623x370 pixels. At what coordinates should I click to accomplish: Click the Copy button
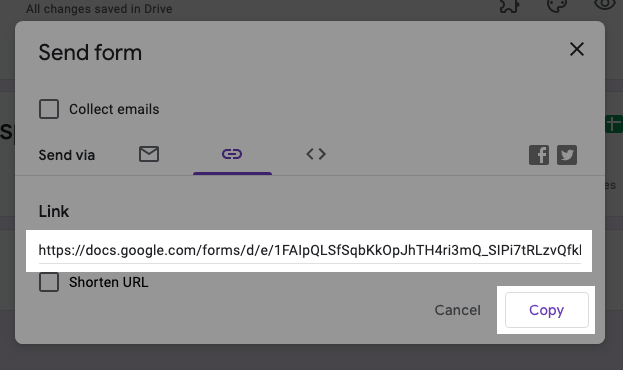click(x=546, y=310)
